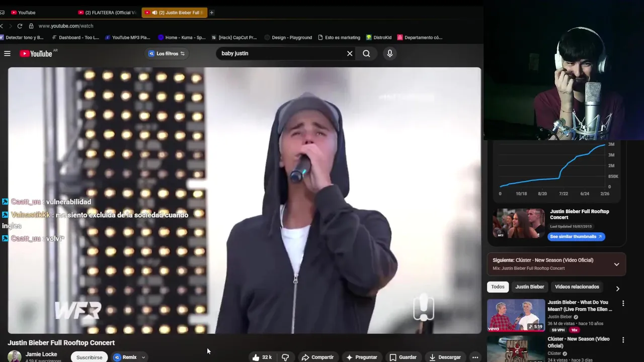Image resolution: width=644 pixels, height=362 pixels.
Task: Show more filter chips arrow
Action: tap(617, 289)
